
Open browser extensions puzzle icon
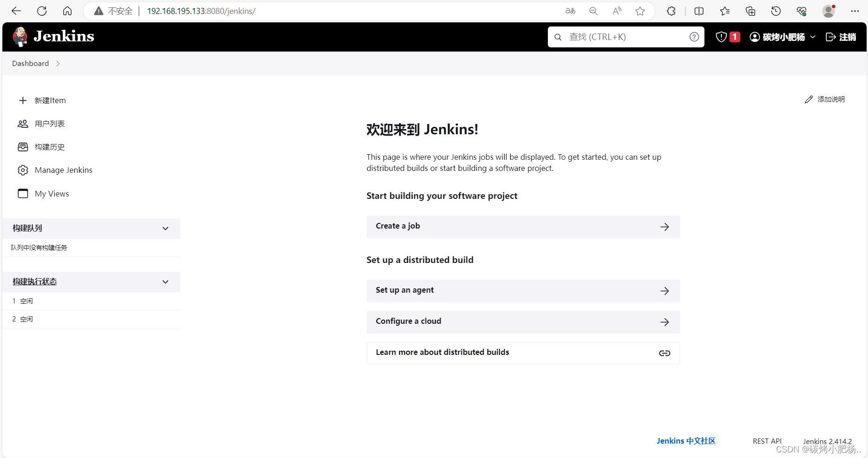click(x=671, y=11)
